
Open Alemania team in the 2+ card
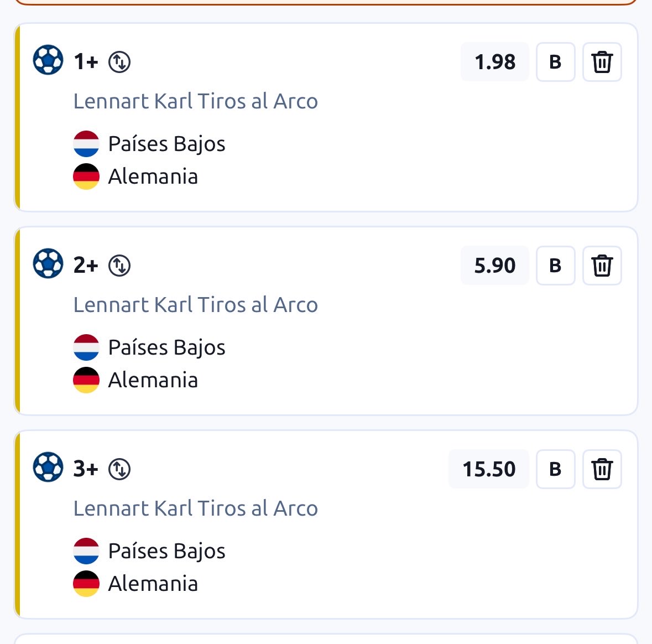153,380
